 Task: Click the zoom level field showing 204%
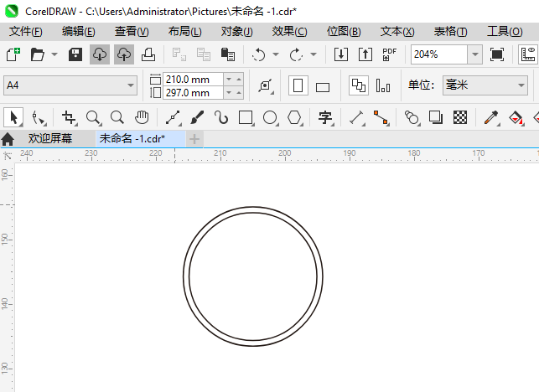[x=439, y=54]
